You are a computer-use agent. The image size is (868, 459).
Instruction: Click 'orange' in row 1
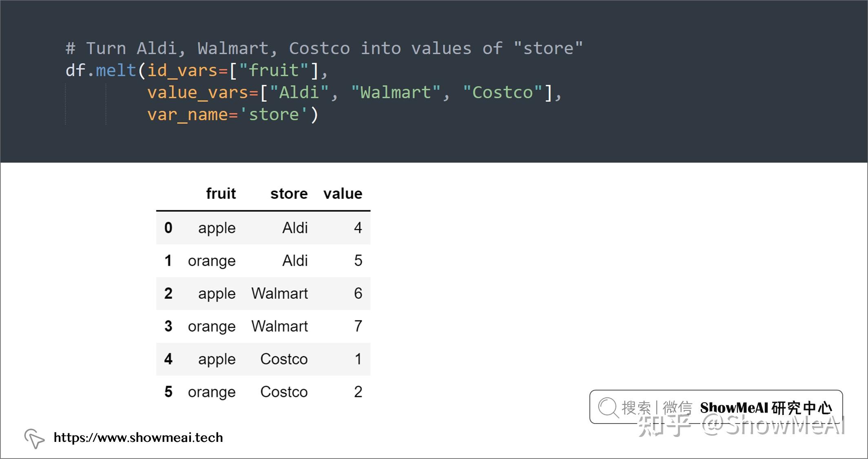point(212,261)
